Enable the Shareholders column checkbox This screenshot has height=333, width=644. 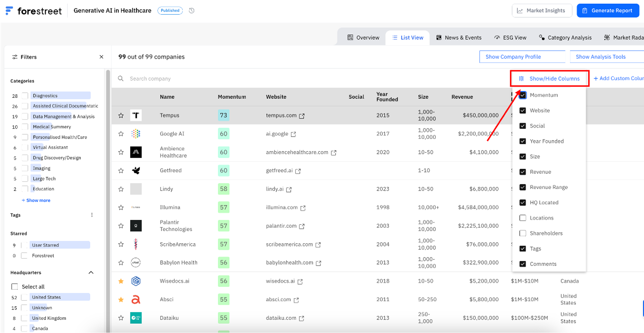[523, 233]
